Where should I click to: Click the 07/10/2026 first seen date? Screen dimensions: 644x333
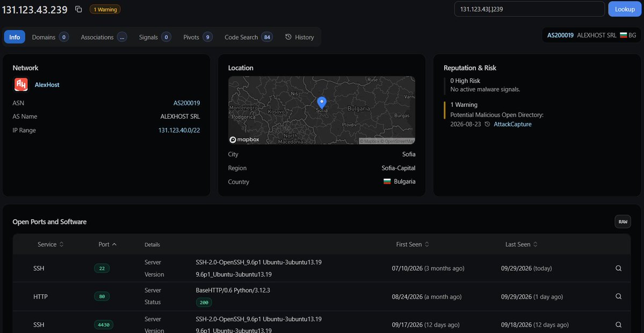(x=408, y=269)
